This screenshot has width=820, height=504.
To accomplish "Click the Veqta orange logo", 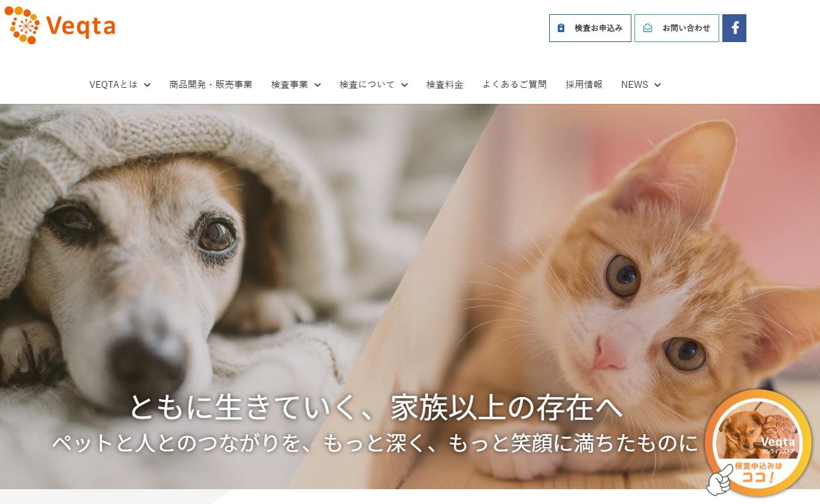I will point(60,25).
